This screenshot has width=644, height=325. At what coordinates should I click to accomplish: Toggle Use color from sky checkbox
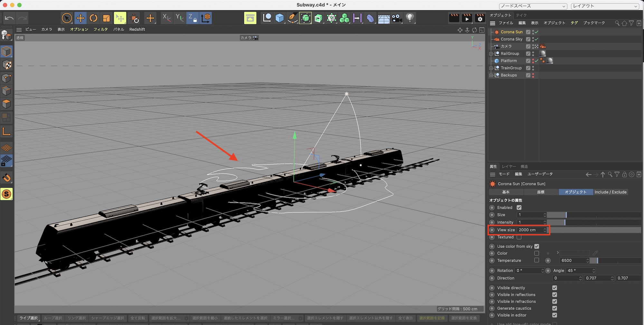pos(536,246)
